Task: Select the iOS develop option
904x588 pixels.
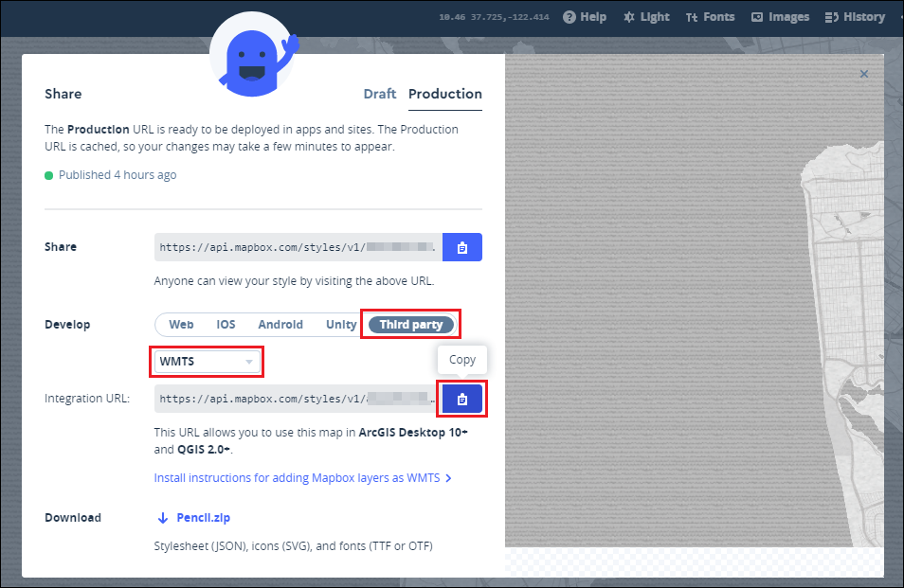Action: pos(226,324)
